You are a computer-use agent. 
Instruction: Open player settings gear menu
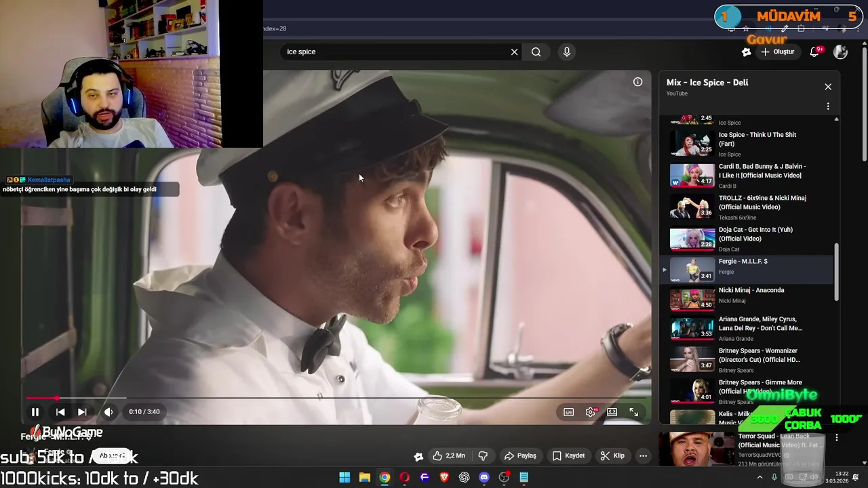[x=591, y=412]
